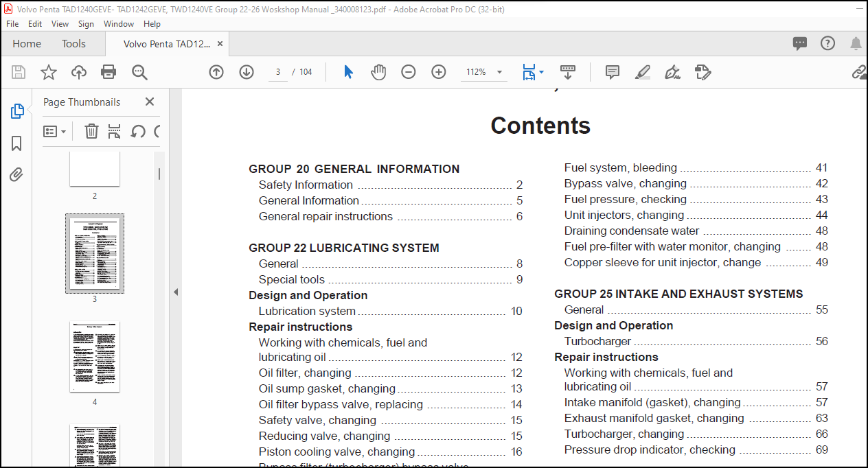Image resolution: width=868 pixels, height=468 pixels.
Task: Open the Window menu
Action: click(119, 23)
